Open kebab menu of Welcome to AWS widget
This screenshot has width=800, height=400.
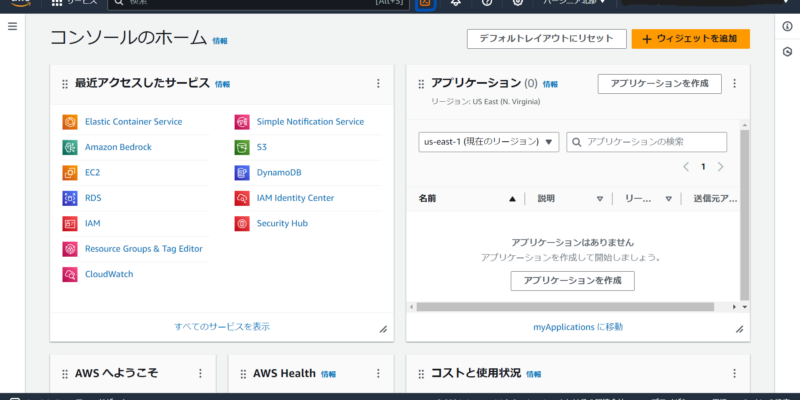(200, 373)
